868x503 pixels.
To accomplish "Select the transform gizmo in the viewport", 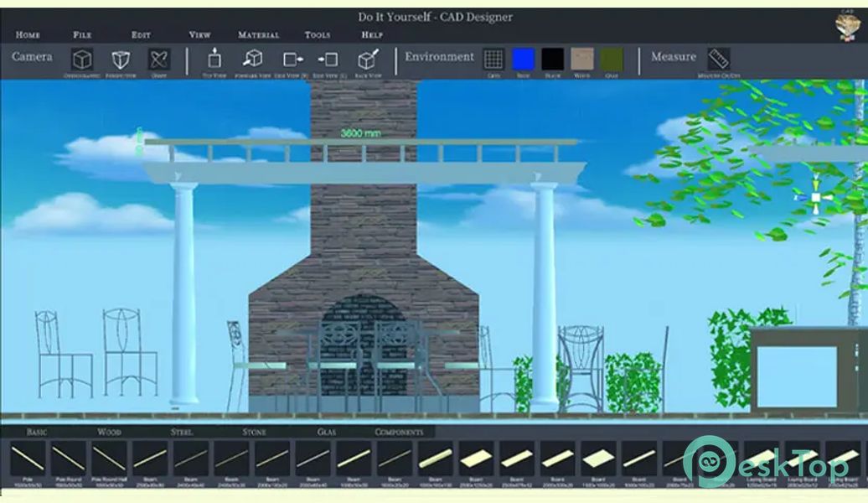I will tap(815, 197).
